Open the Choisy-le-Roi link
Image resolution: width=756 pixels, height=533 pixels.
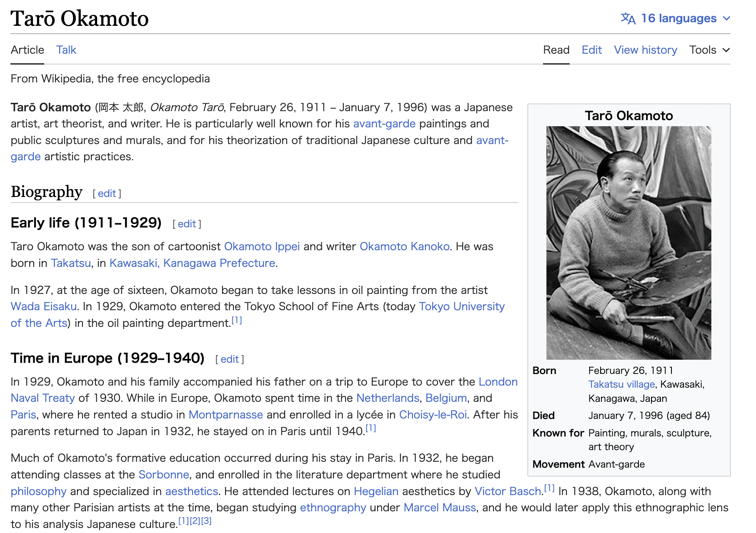433,415
